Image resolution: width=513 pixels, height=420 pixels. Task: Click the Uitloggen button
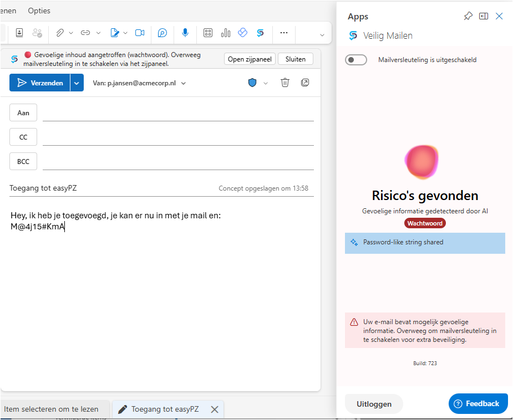[374, 404]
